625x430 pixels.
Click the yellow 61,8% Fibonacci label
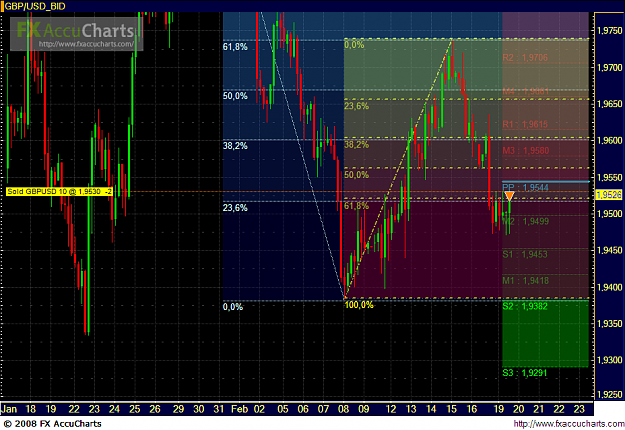coord(357,206)
